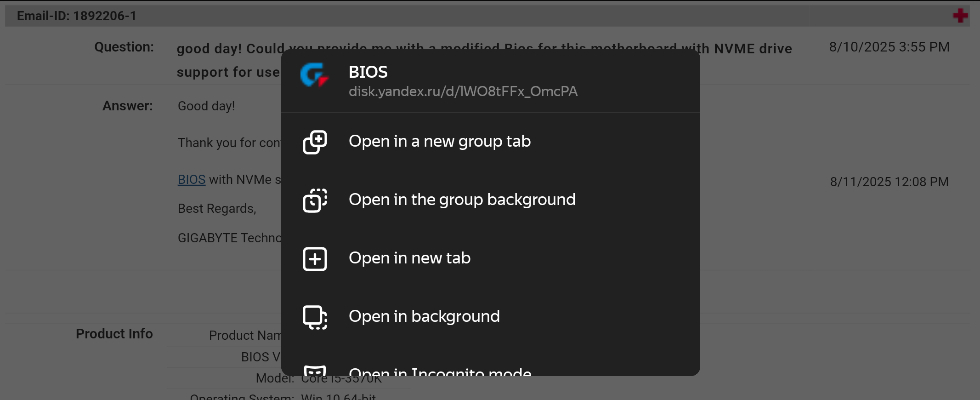The image size is (980, 400).
Task: Click the red plus icon beside Email-ID
Action: pyautogui.click(x=960, y=16)
